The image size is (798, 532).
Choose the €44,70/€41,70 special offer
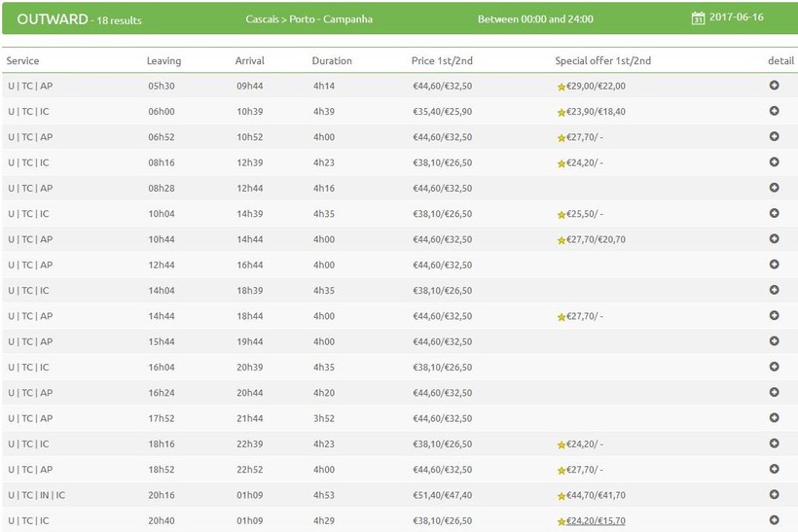(596, 495)
